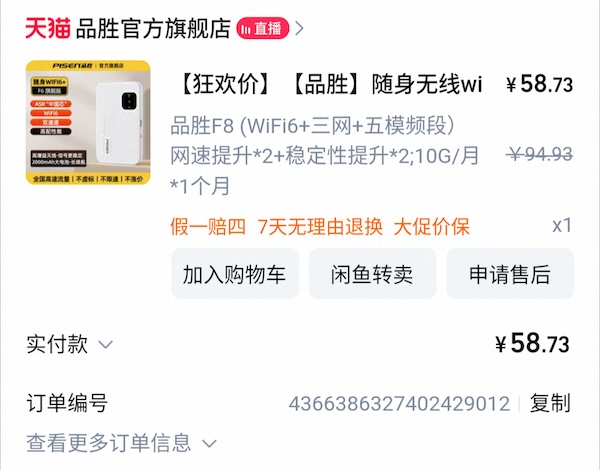
Task: Click the 加入购物车 button
Action: coord(235,274)
